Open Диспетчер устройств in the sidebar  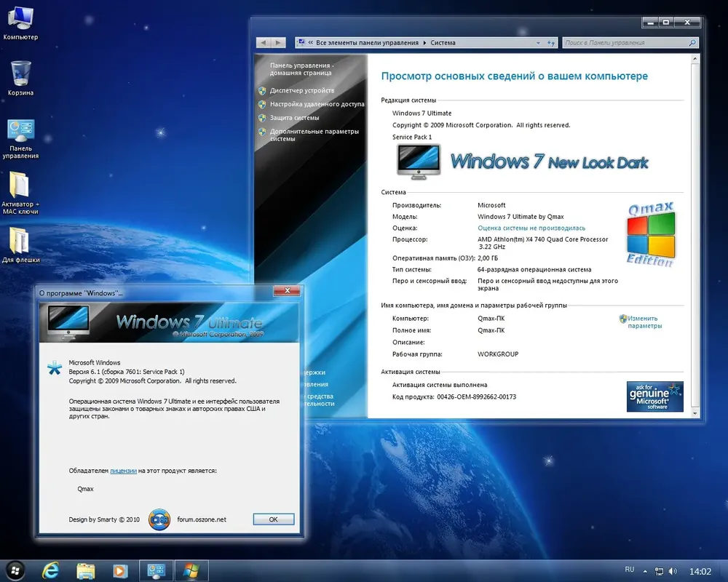tap(302, 90)
